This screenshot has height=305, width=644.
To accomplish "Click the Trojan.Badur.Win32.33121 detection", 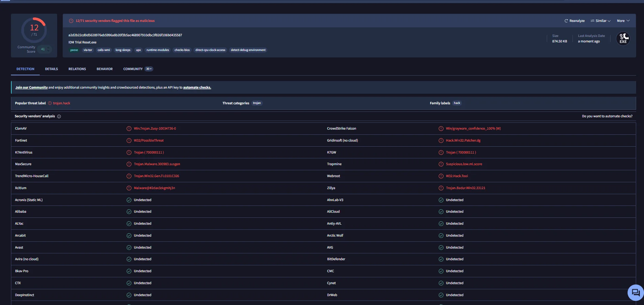I will point(465,188).
